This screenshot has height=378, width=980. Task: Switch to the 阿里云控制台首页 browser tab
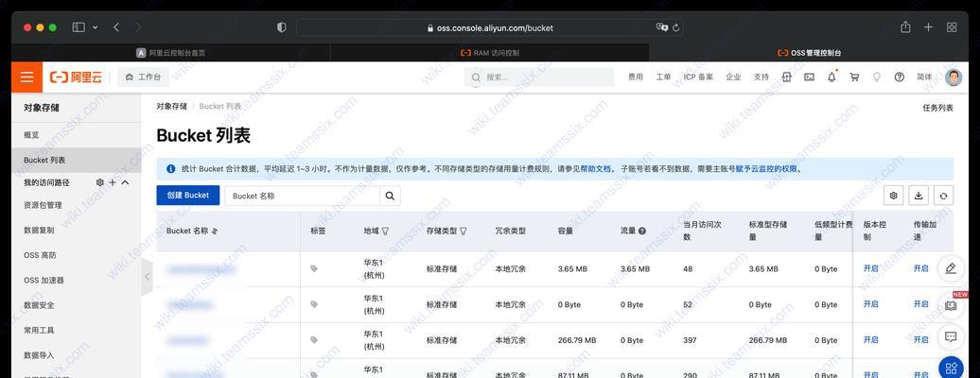click(x=171, y=53)
